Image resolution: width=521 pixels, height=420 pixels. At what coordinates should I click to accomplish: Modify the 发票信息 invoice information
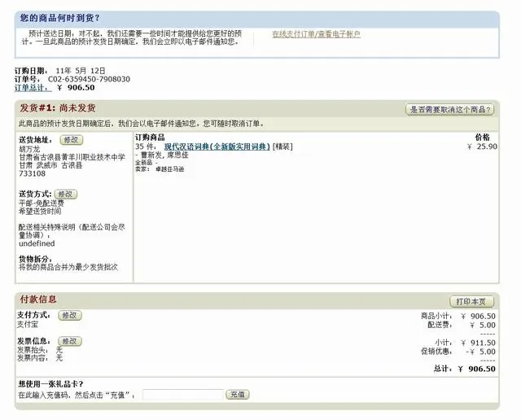pos(70,341)
